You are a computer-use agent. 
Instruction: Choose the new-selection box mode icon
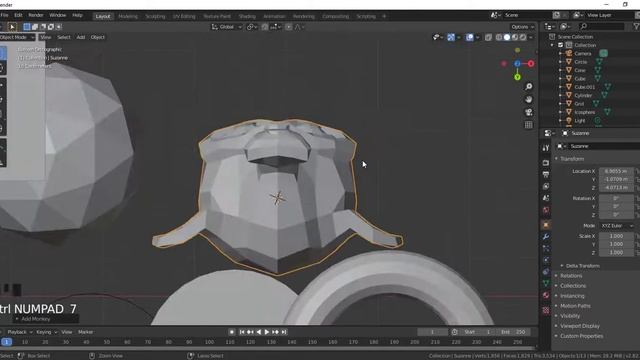pyautogui.click(x=27, y=27)
